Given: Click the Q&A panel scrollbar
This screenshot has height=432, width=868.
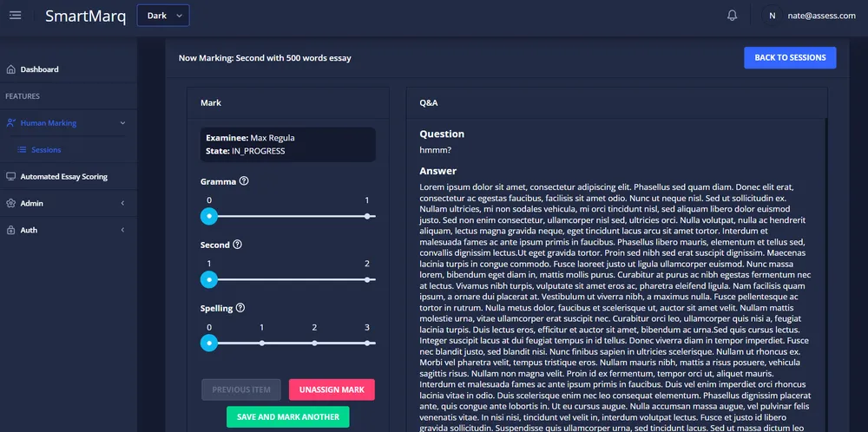Looking at the screenshot, I should (825, 275).
